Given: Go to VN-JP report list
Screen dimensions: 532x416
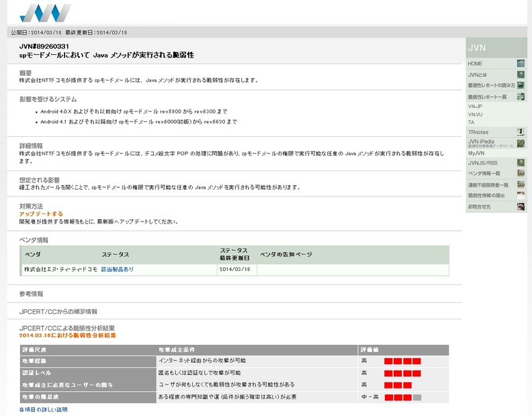Looking at the screenshot, I should coord(475,107).
